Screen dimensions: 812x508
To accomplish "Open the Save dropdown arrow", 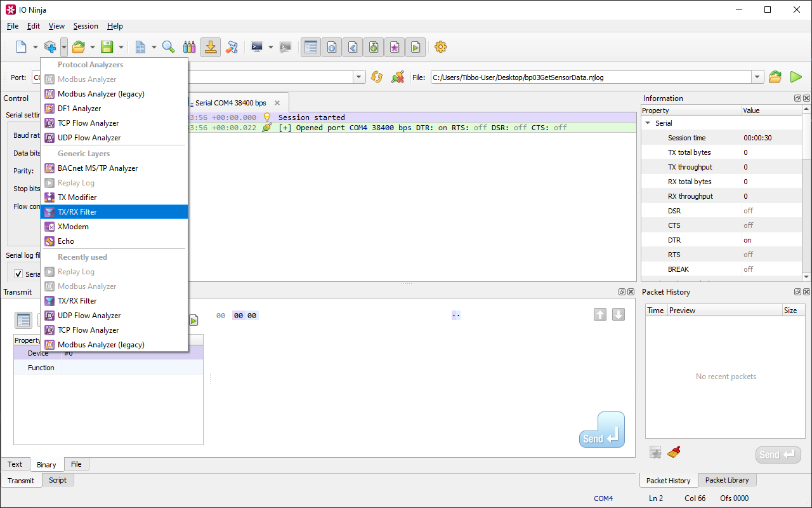I will (x=121, y=47).
